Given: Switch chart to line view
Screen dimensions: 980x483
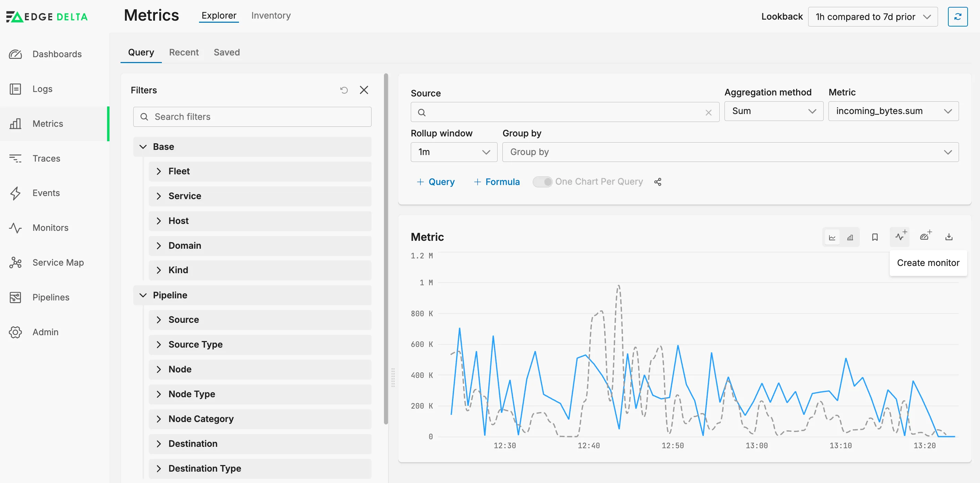Looking at the screenshot, I should 832,237.
